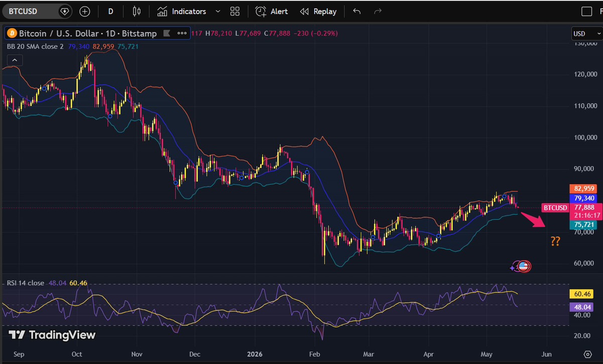
Task: Click the BTCUSD price line label
Action: point(555,207)
